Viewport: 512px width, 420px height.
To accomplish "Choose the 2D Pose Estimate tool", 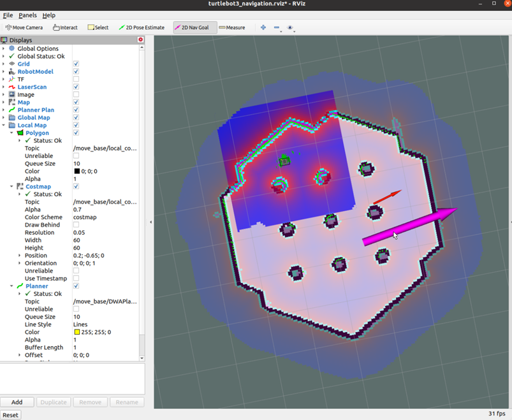I will [142, 27].
